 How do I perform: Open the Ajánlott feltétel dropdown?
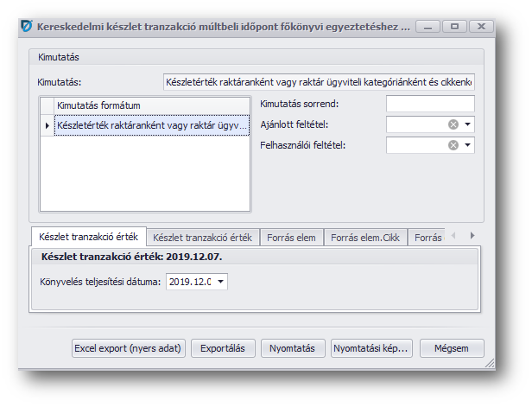coord(467,124)
